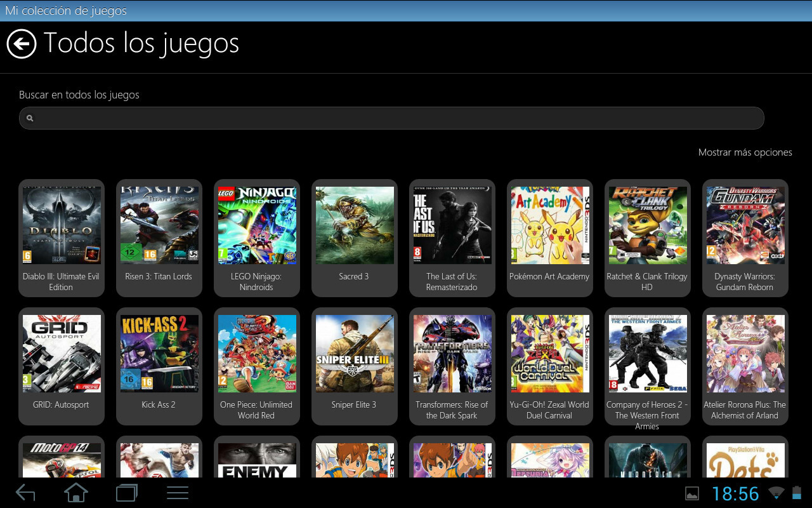This screenshot has height=508, width=812.
Task: Tap the Android home icon
Action: [76, 493]
